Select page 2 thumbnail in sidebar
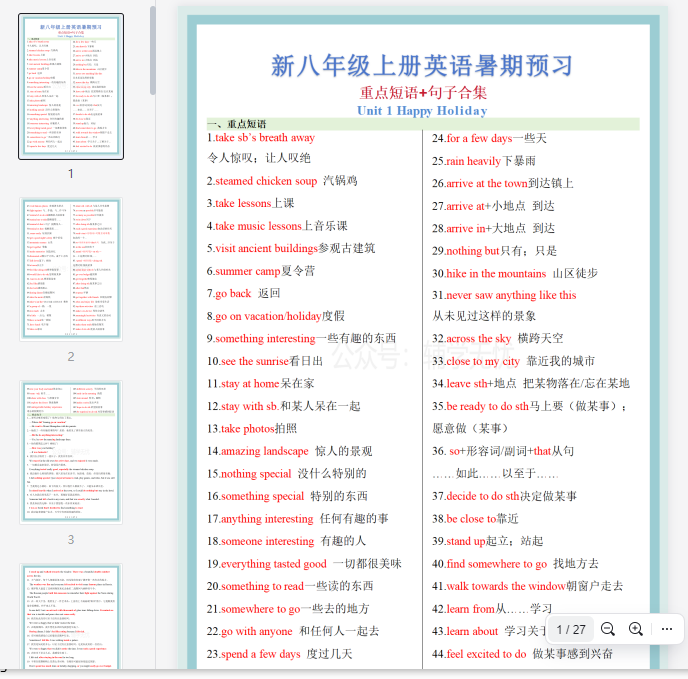The image size is (688, 679). click(x=71, y=269)
